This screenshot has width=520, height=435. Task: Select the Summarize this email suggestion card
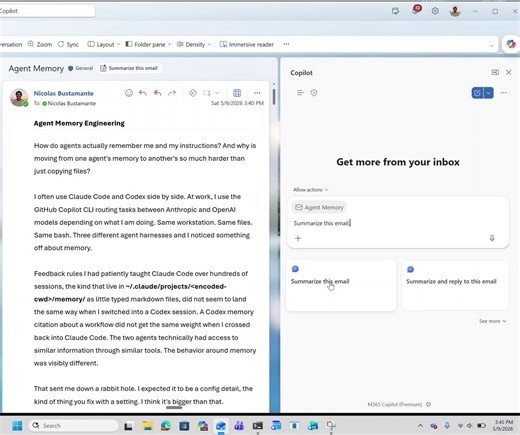(x=341, y=286)
